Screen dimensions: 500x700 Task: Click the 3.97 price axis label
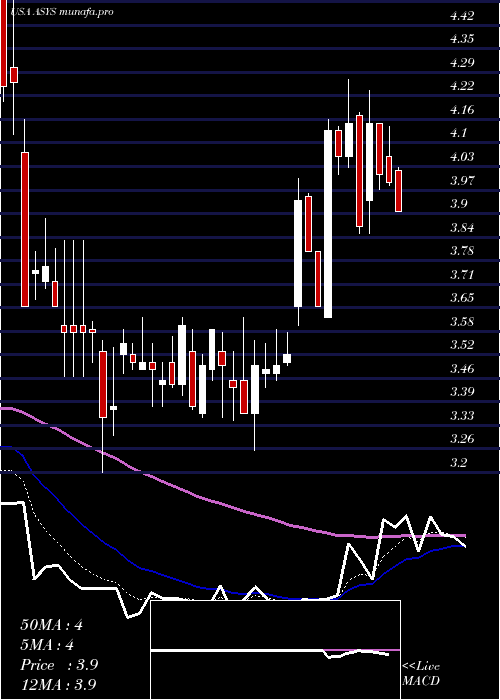point(462,180)
